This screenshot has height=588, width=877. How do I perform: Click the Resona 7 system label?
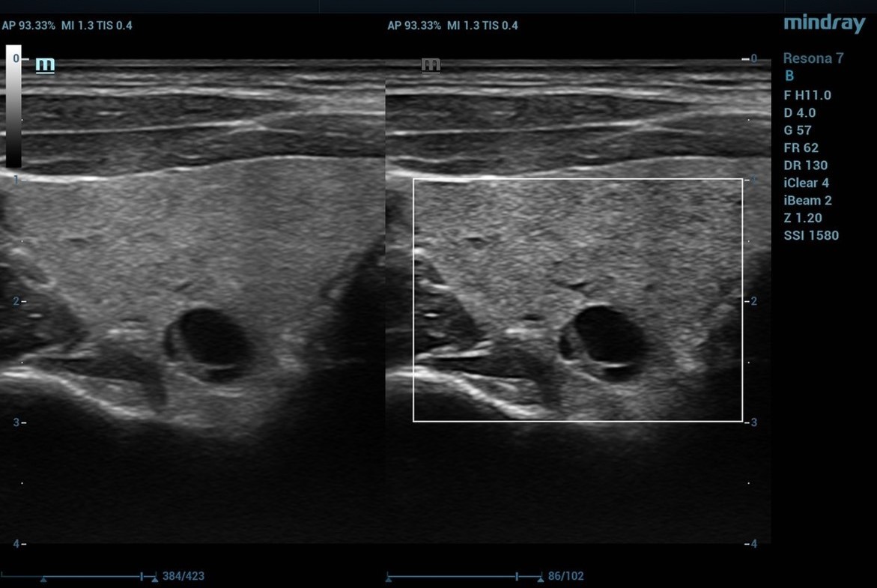[x=813, y=58]
